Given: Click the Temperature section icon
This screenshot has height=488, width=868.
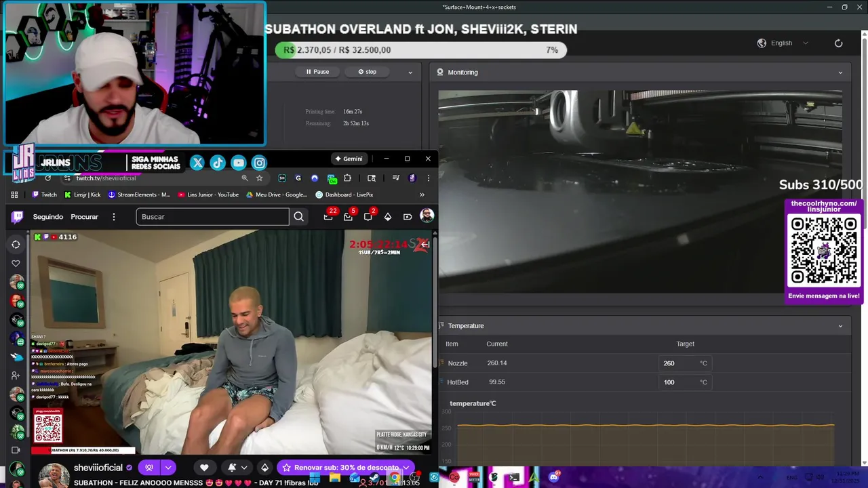Looking at the screenshot, I should (441, 326).
